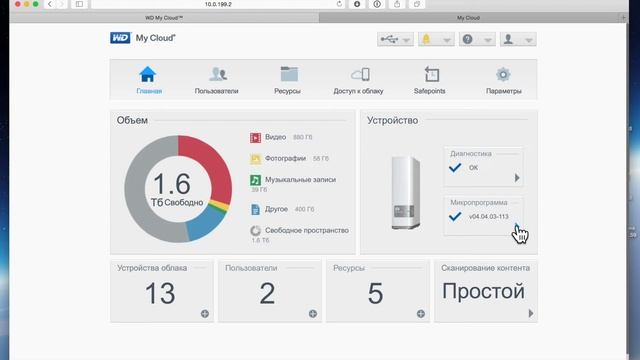Click the browser downloads icon
Screen dimensions: 640x360
click(357, 4)
